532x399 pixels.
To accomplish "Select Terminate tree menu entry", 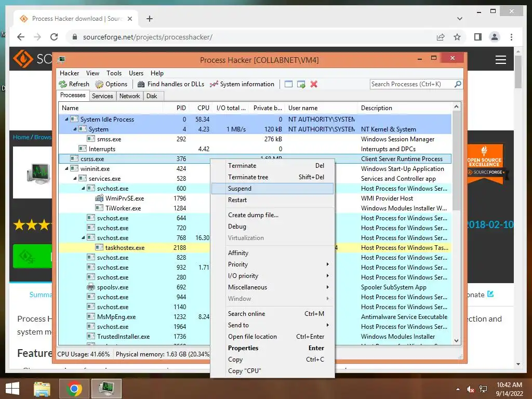I will click(272, 177).
